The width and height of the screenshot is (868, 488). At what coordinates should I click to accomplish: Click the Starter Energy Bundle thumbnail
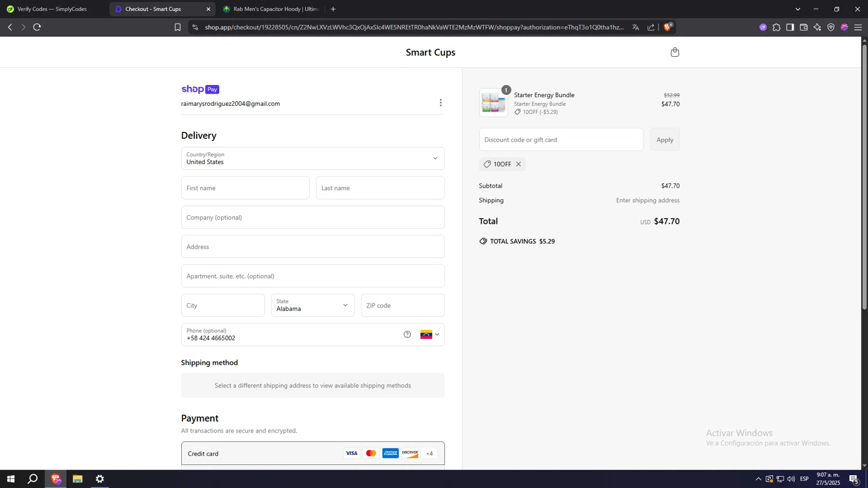point(494,103)
